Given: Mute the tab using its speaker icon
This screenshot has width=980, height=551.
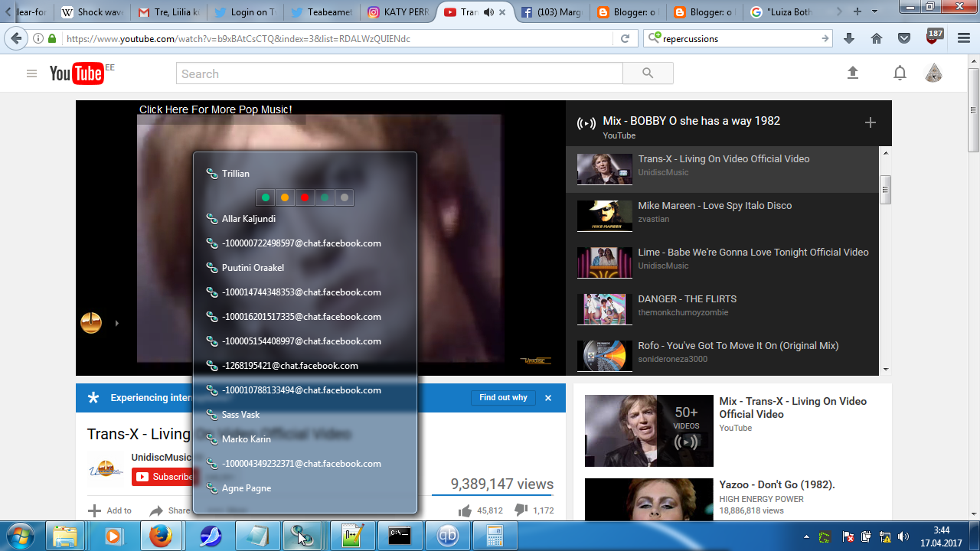Looking at the screenshot, I should [489, 12].
